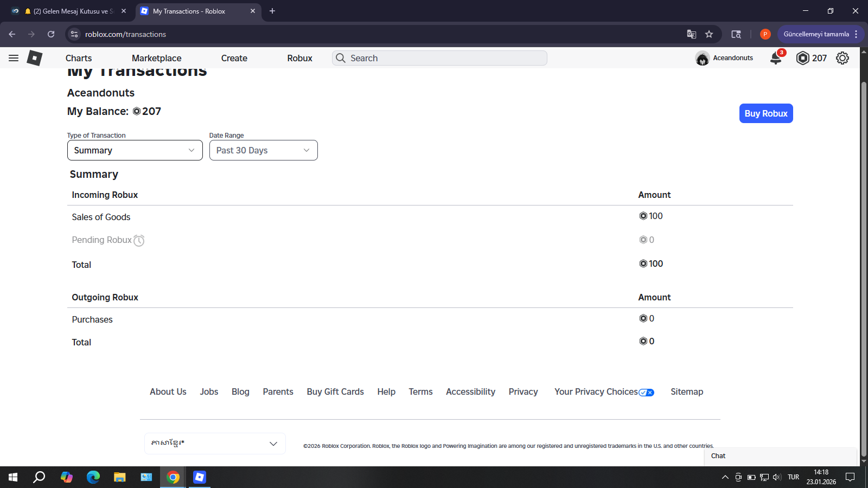Image resolution: width=868 pixels, height=488 pixels.
Task: Open the Chat panel
Action: (x=781, y=456)
